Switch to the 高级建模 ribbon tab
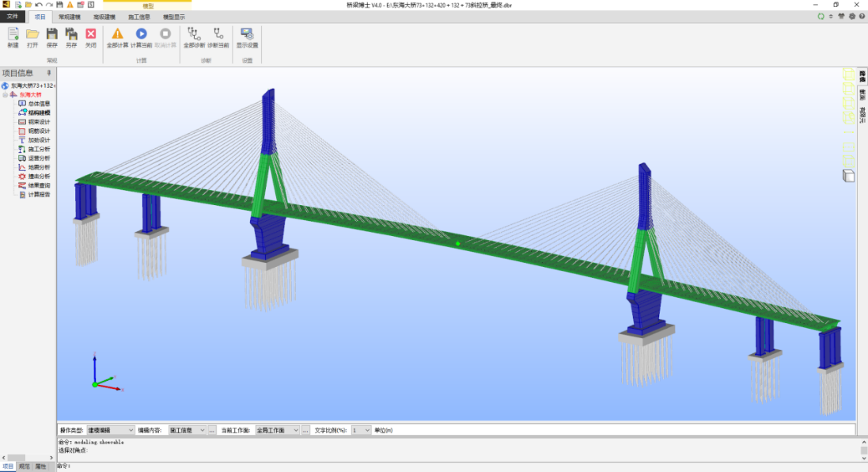Image resolution: width=868 pixels, height=472 pixels. pyautogui.click(x=104, y=17)
